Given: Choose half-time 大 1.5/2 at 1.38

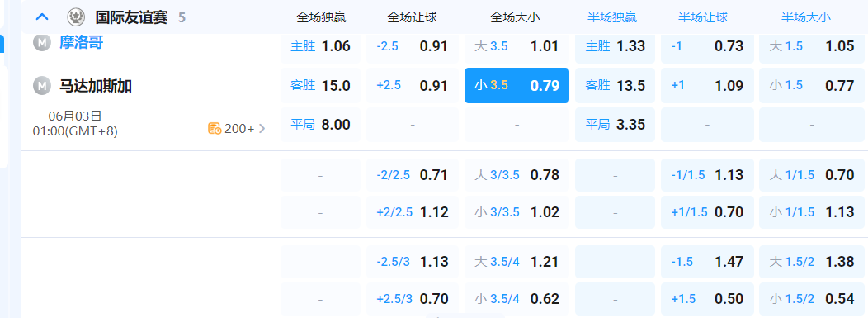Looking at the screenshot, I should (x=812, y=262).
